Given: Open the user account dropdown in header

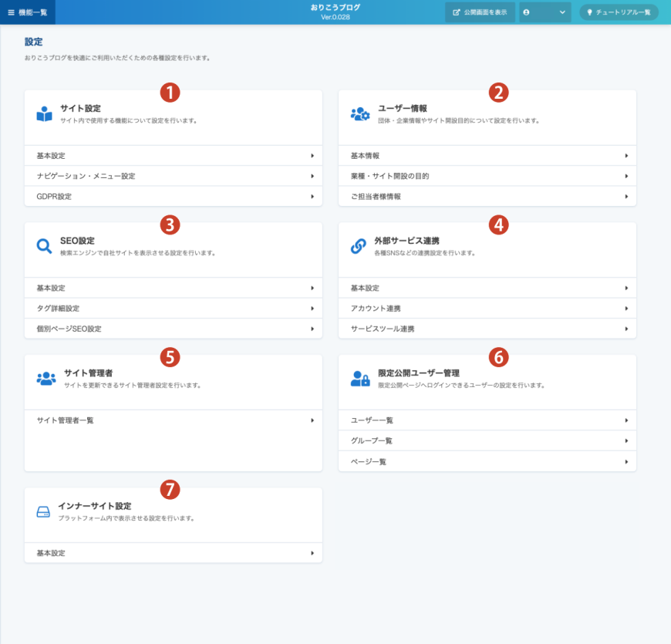Looking at the screenshot, I should pyautogui.click(x=545, y=12).
